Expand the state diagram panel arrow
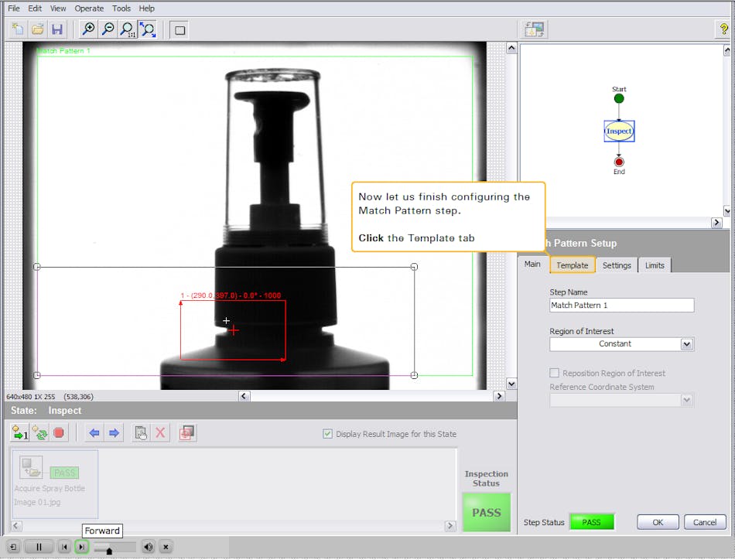 716,222
